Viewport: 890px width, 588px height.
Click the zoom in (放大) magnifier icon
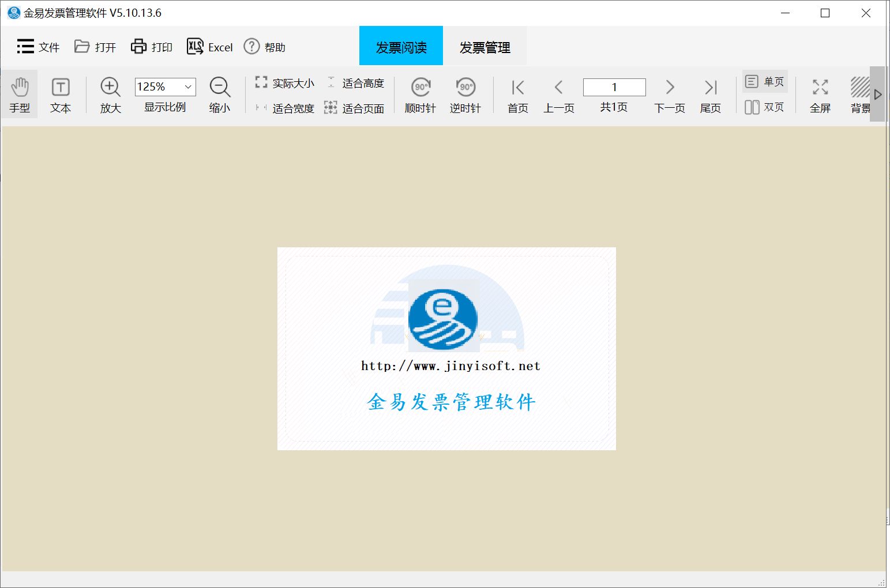pos(110,88)
